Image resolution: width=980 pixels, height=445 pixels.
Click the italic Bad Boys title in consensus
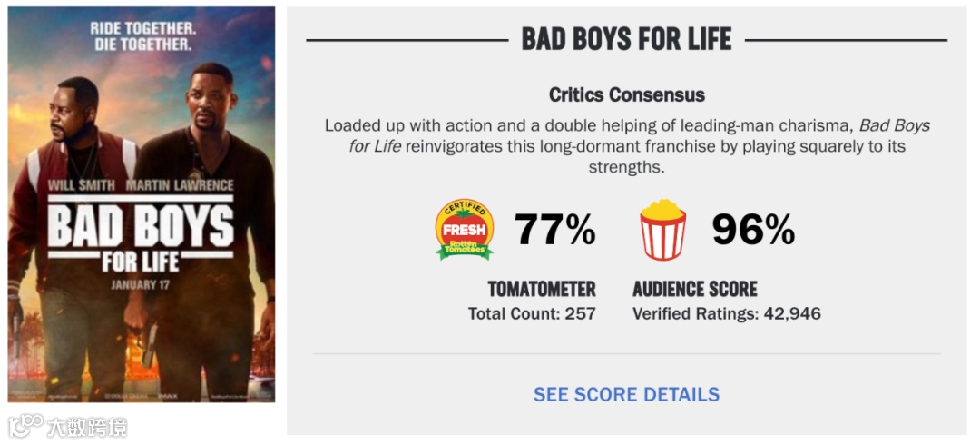[x=895, y=125]
